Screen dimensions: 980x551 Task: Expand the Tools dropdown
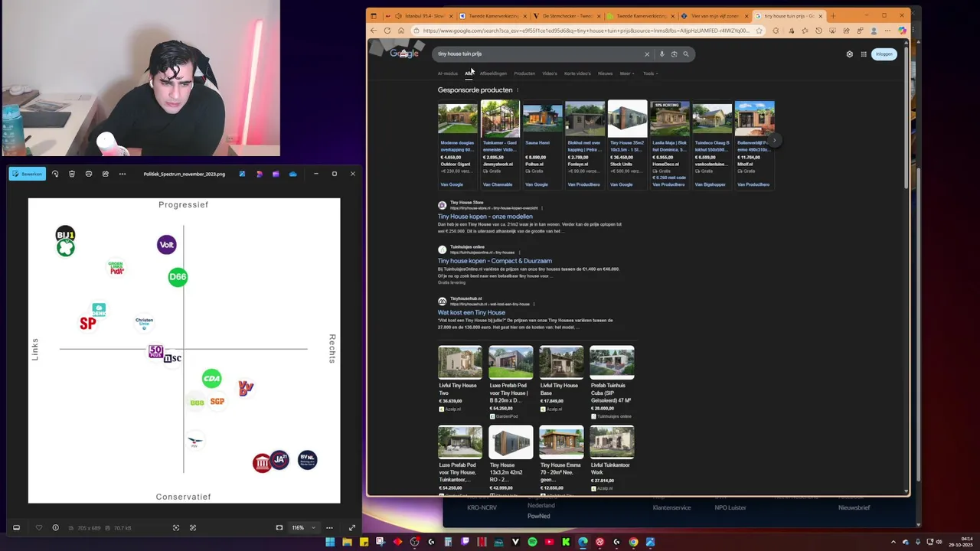pos(650,73)
